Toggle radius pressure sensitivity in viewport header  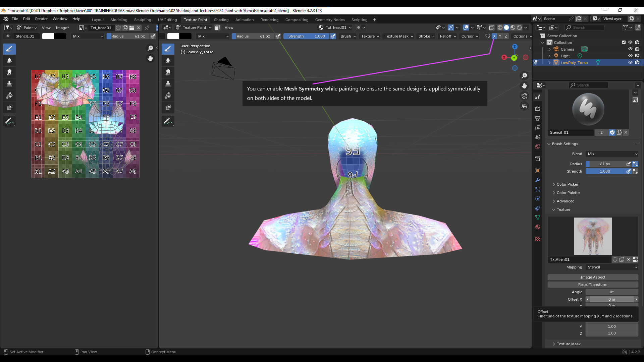[x=278, y=36]
